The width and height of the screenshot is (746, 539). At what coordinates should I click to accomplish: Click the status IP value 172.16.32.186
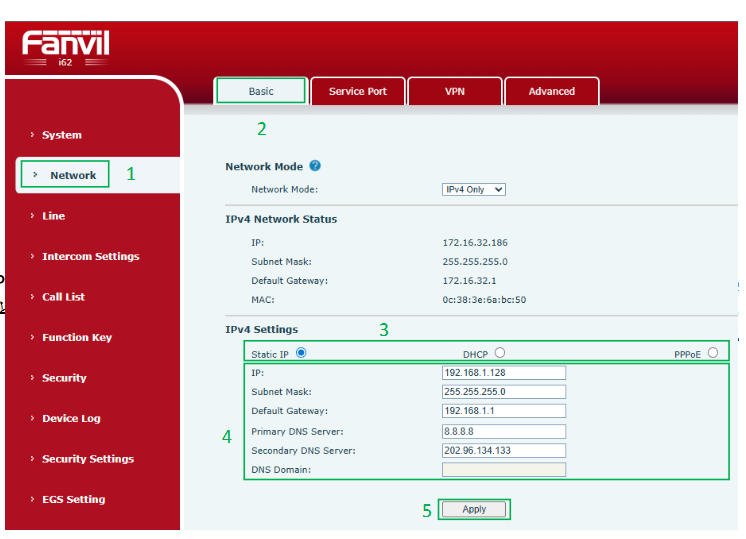(x=475, y=243)
